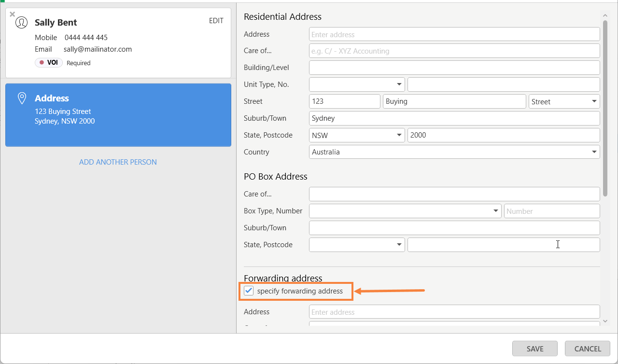The width and height of the screenshot is (618, 364).
Task: Click the residential Care of field
Action: pos(454,51)
